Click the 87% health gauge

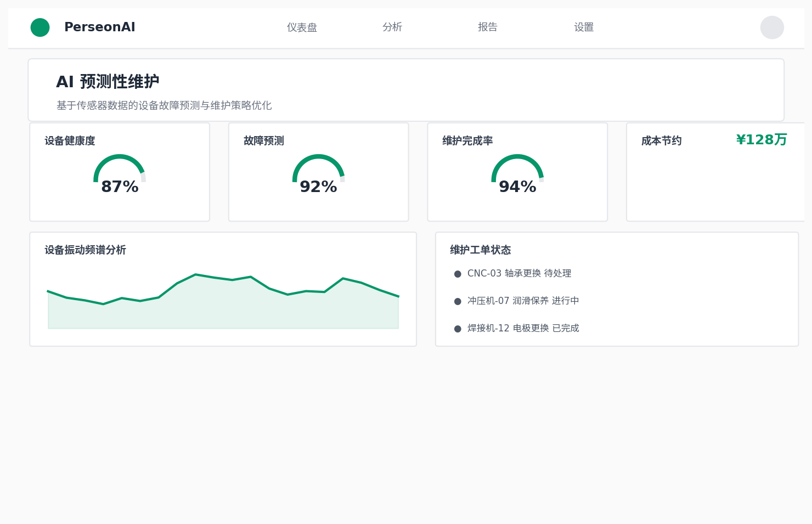(x=120, y=174)
